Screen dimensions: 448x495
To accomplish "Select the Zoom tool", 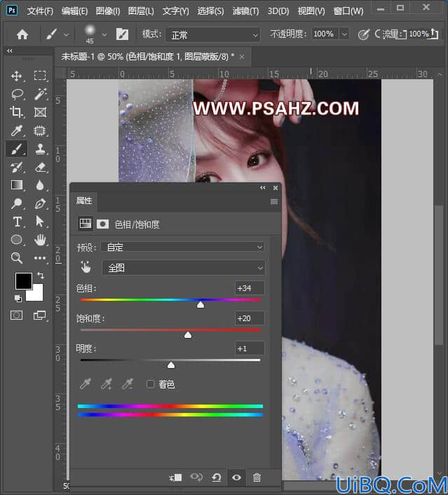I will click(16, 258).
